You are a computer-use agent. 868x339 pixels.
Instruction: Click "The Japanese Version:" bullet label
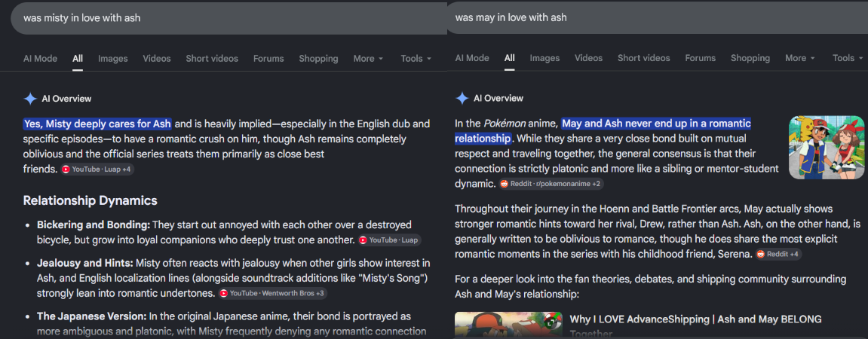pos(92,316)
